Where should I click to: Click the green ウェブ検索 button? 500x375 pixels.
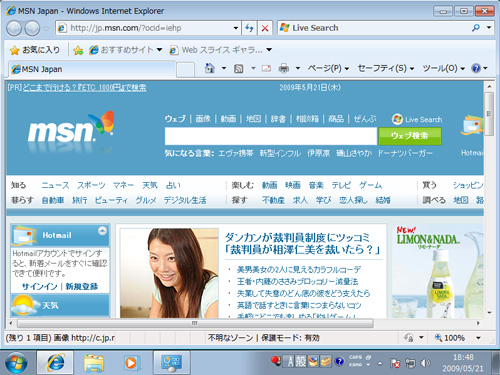[x=410, y=136]
